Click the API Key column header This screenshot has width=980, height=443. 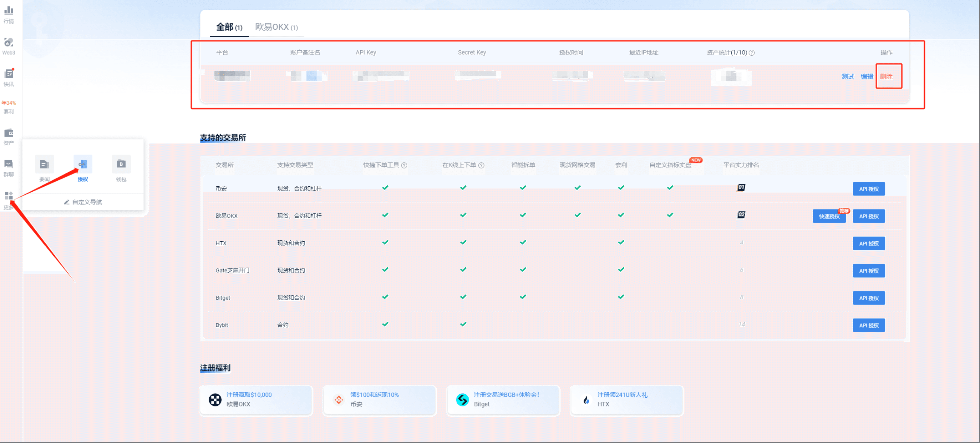coord(366,53)
